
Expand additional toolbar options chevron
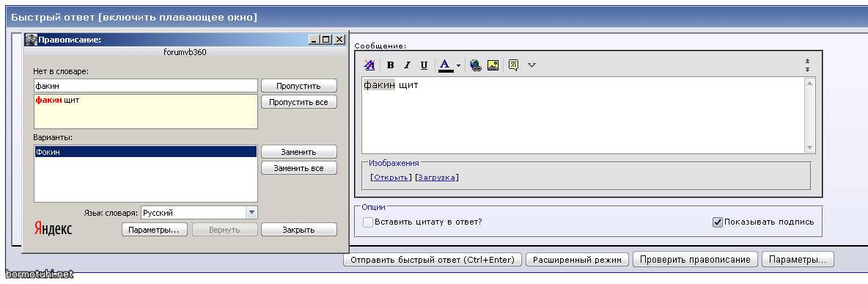(532, 65)
